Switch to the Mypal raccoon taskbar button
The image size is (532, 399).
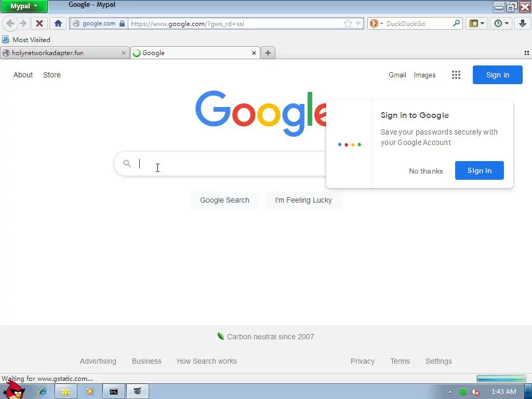click(137, 392)
